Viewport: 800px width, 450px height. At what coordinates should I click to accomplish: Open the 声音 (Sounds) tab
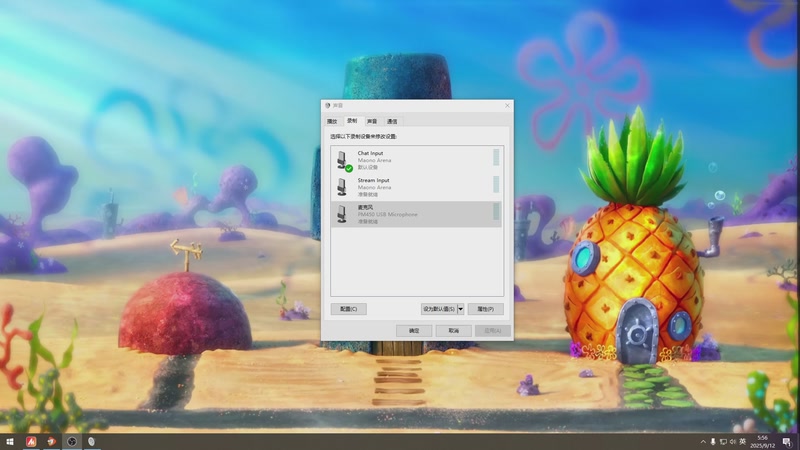click(372, 121)
